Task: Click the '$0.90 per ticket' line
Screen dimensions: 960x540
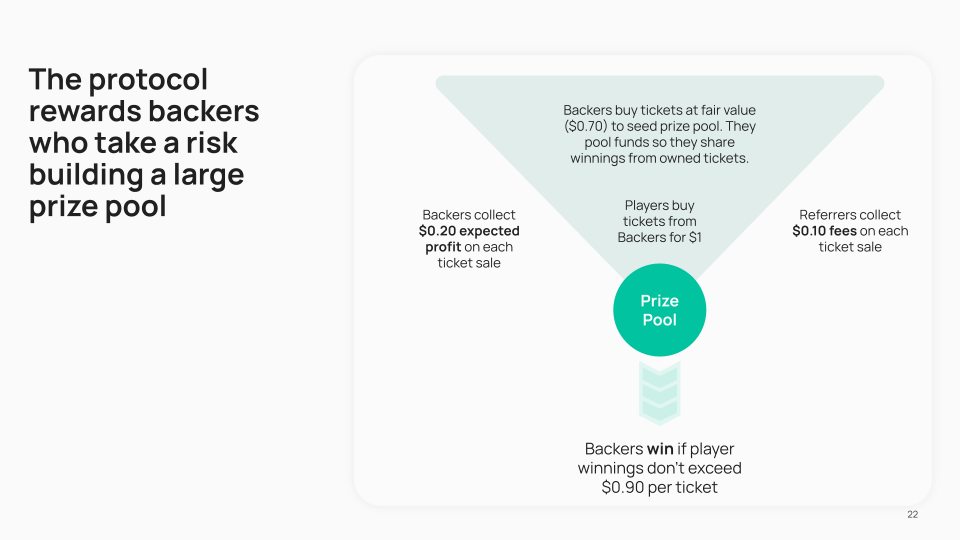Action: pos(659,487)
